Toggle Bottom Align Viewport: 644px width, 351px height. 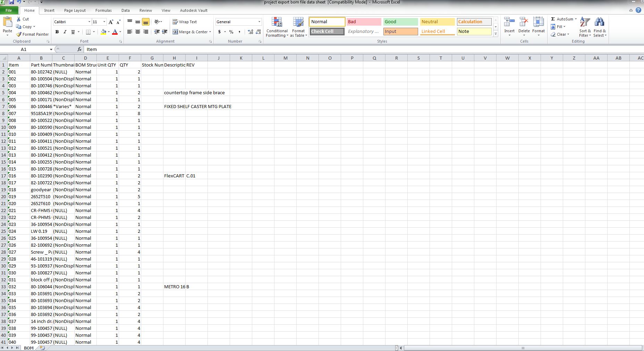(146, 22)
